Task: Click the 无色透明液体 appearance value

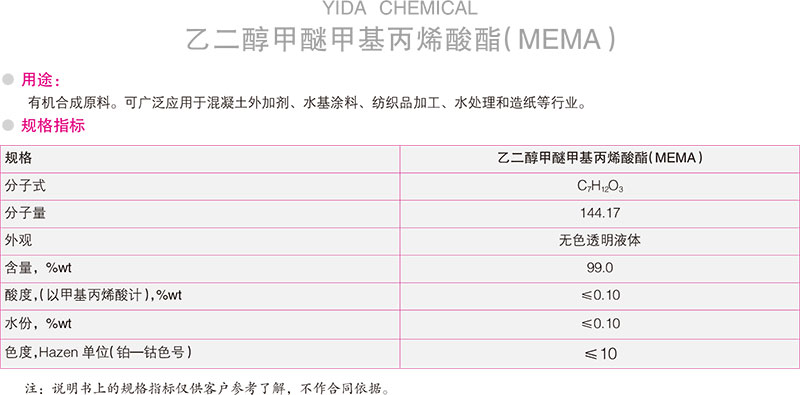Action: point(600,240)
